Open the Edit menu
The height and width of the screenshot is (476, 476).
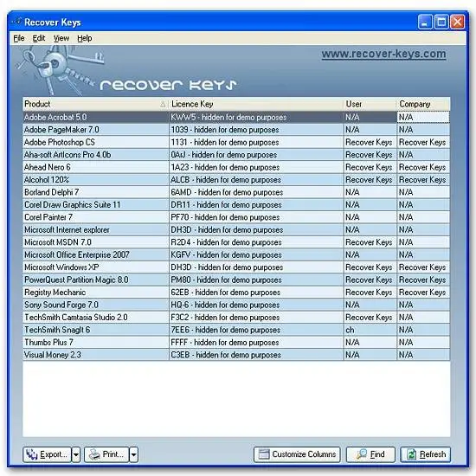point(39,38)
